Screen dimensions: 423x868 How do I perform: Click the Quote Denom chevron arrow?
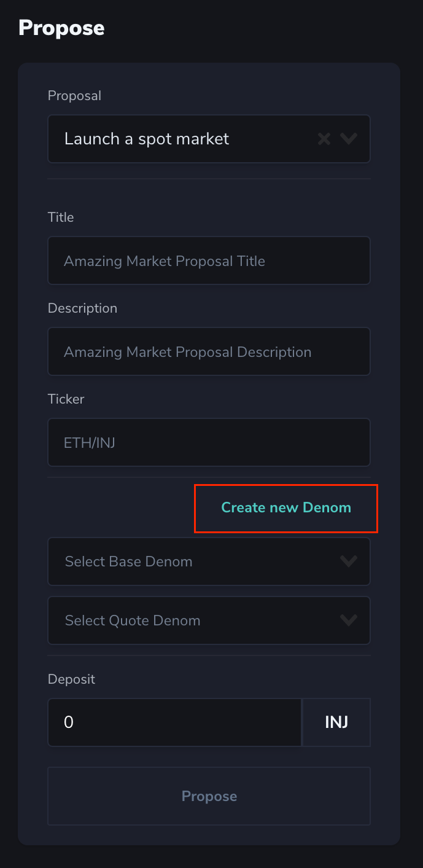(x=349, y=620)
